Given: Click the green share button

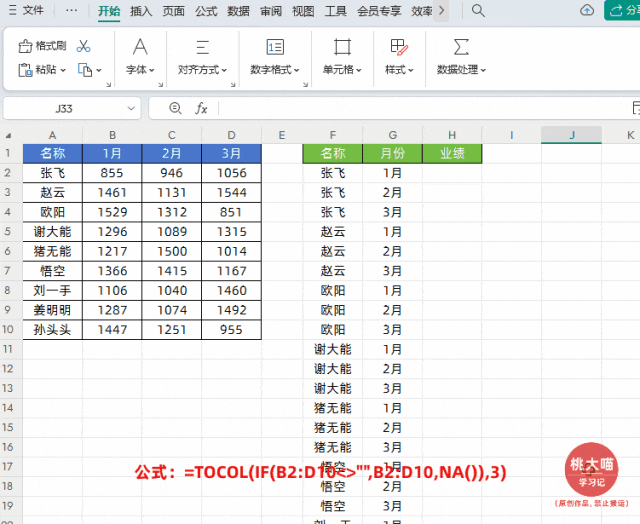Looking at the screenshot, I should pyautogui.click(x=622, y=11).
